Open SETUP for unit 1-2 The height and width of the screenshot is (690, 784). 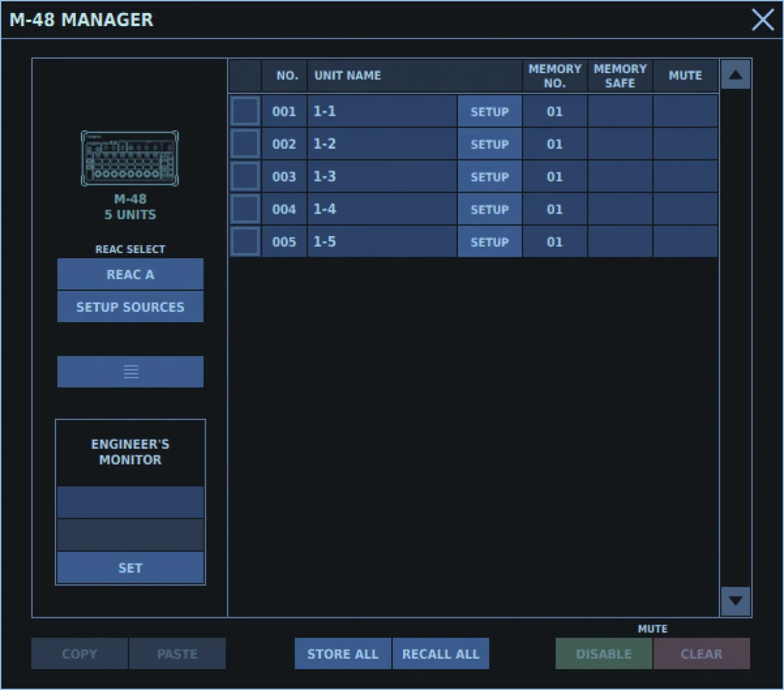(489, 144)
